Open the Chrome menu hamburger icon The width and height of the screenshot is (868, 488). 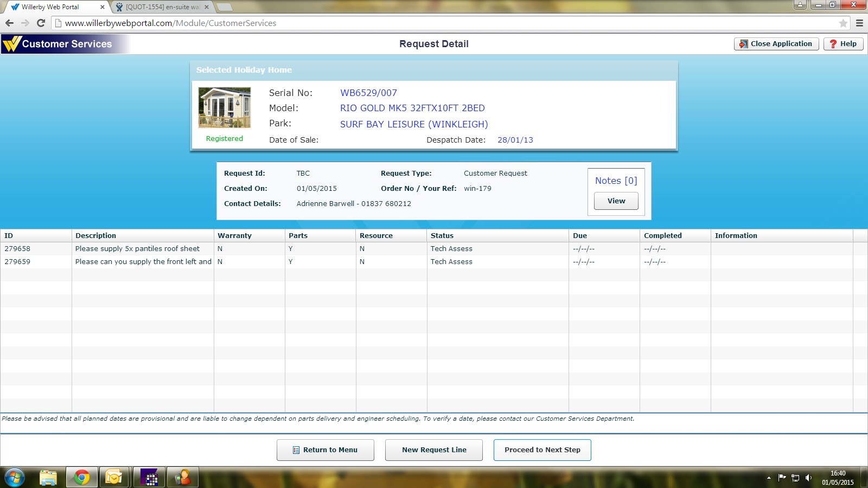[x=859, y=23]
